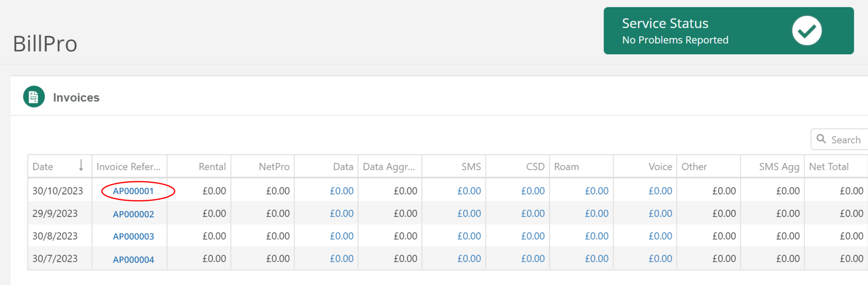Open invoice AP000004
Image resolution: width=868 pixels, height=285 pixels.
coord(133,259)
